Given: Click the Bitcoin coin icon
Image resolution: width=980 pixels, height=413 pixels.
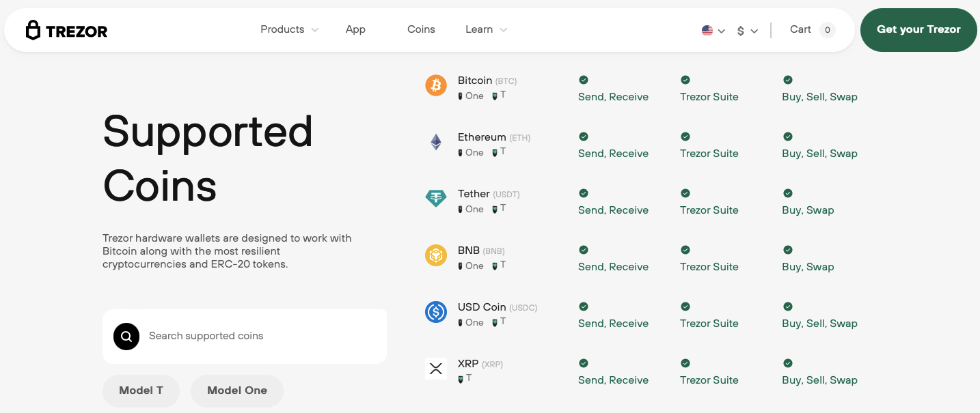Looking at the screenshot, I should coord(435,85).
